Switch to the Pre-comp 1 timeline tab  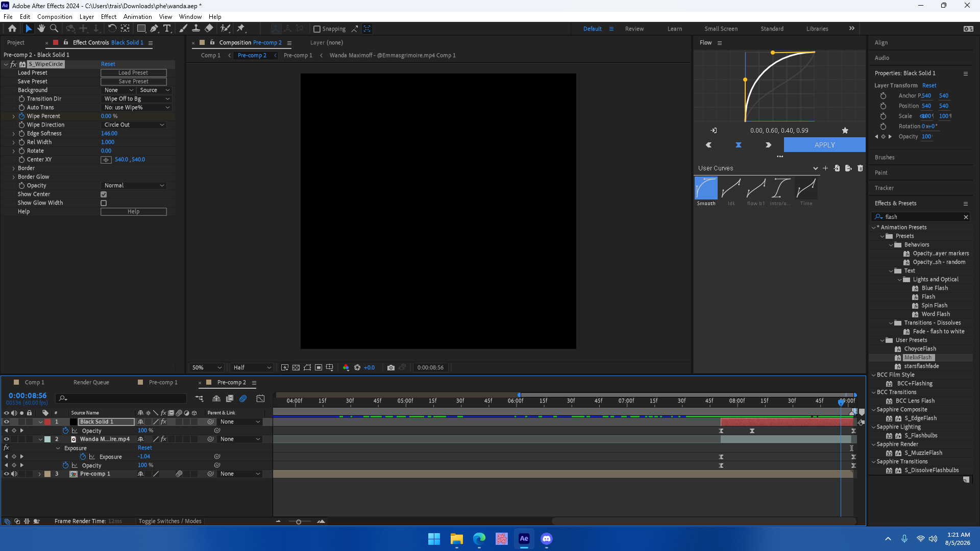pyautogui.click(x=163, y=383)
